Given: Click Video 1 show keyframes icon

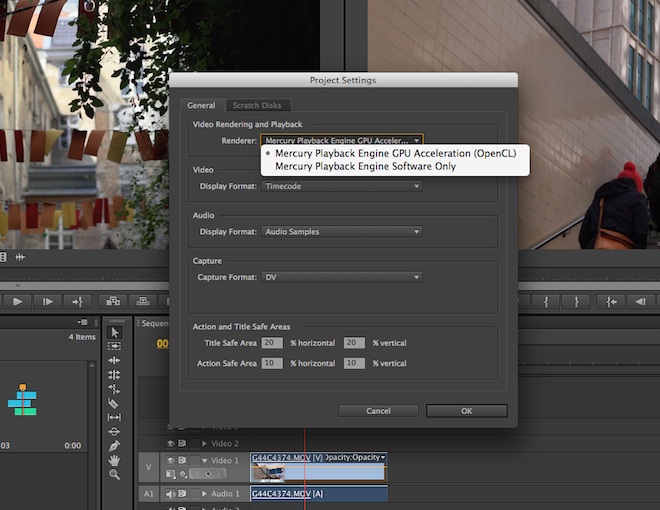Looking at the screenshot, I should (183, 474).
